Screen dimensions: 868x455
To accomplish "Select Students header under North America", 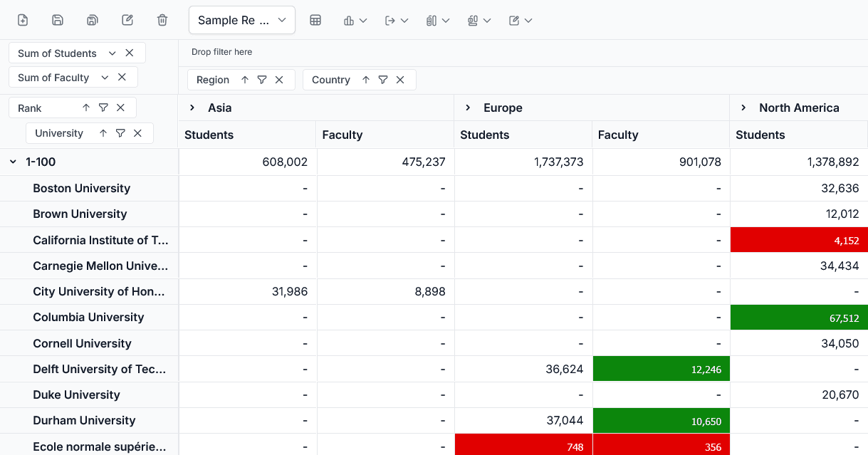I will (799, 135).
